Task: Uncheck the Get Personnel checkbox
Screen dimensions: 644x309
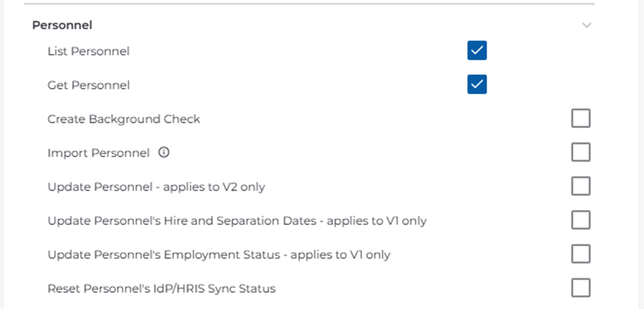Action: 477,85
